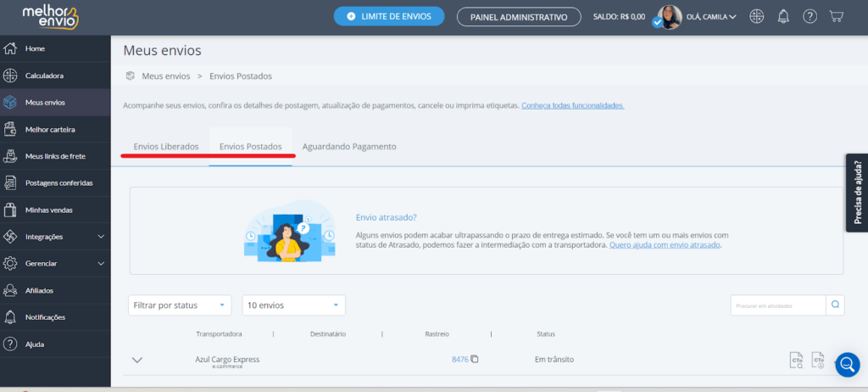Click the Limite de Envios button
868x392 pixels.
pyautogui.click(x=389, y=17)
